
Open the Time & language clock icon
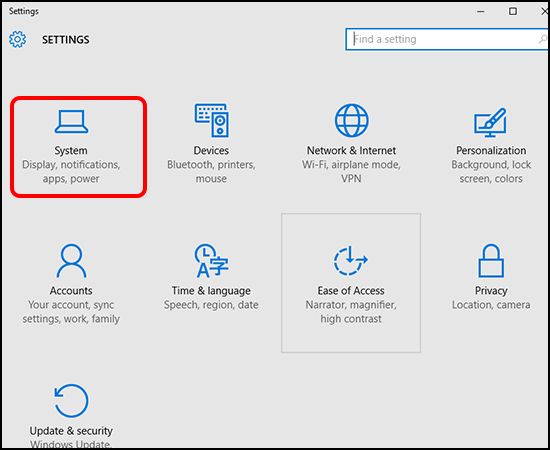[212, 261]
